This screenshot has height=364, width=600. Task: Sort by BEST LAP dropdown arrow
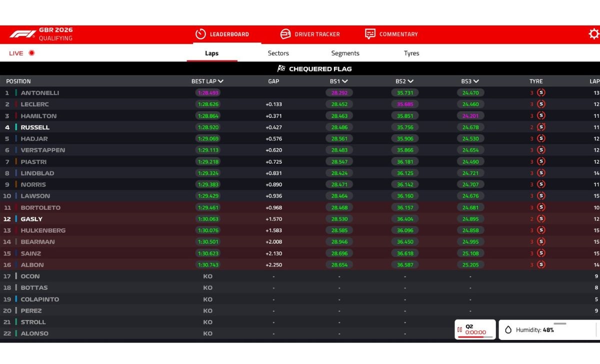[x=220, y=81]
